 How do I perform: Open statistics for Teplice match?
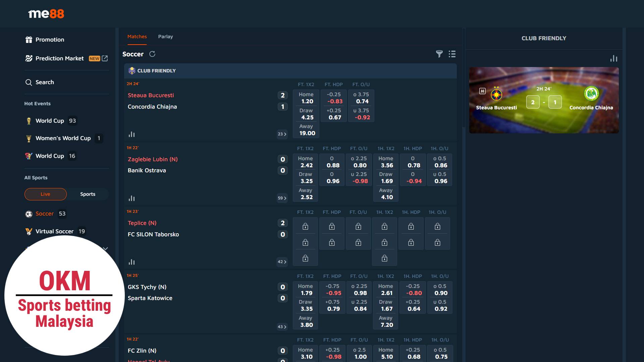(x=131, y=262)
